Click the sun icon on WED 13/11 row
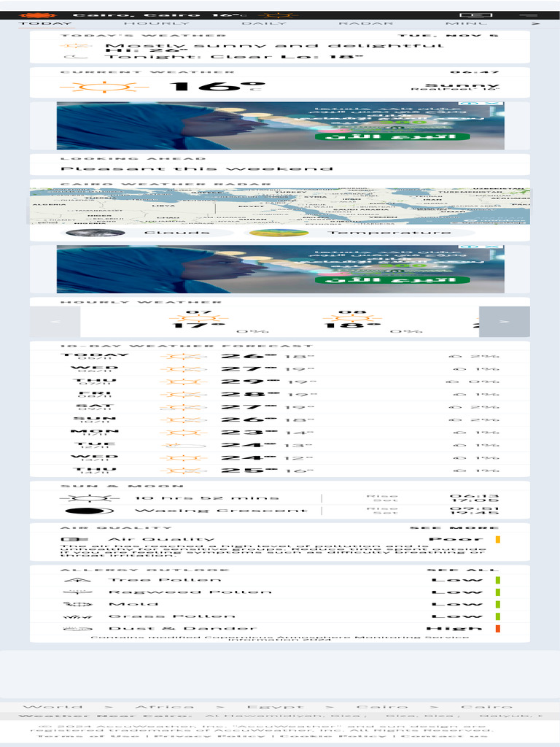 tap(184, 458)
